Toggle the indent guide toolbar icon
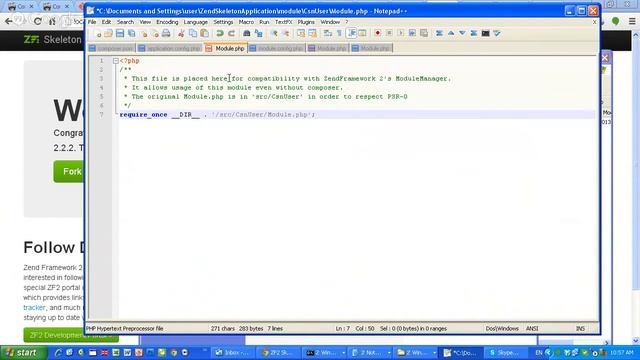The width and height of the screenshot is (640, 360). [351, 33]
